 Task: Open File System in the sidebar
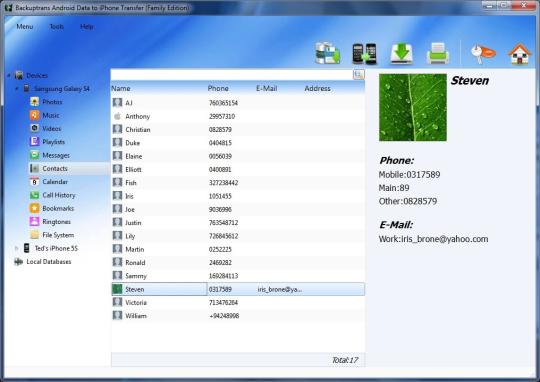(58, 235)
